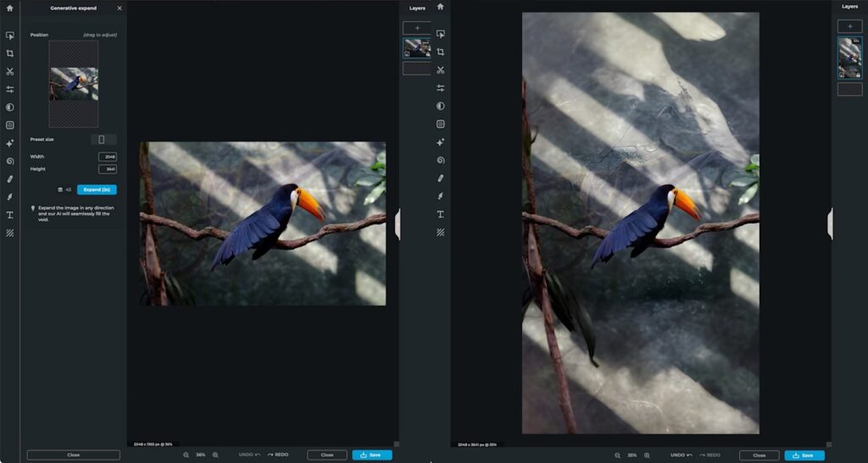
Task: Click Undo in the left editor's bottom bar
Action: tap(250, 455)
